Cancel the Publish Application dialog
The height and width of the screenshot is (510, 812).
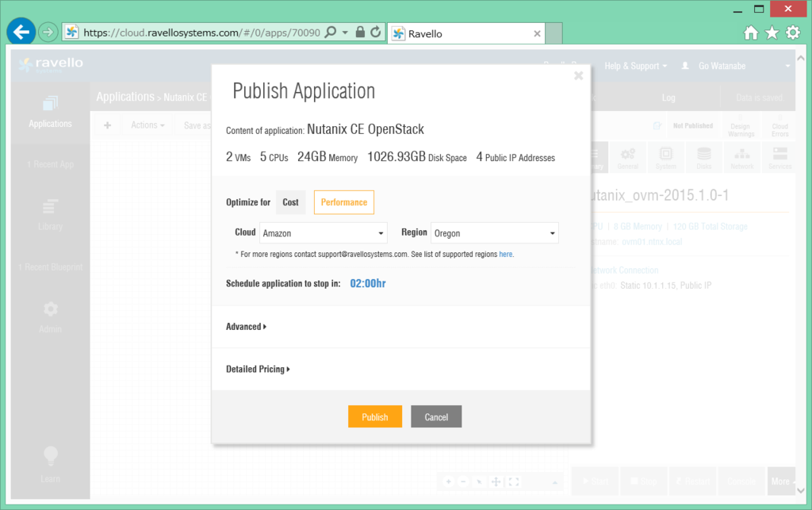tap(436, 416)
